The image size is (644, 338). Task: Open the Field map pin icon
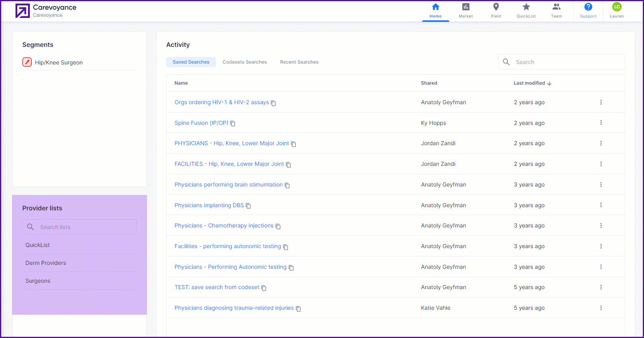[496, 7]
